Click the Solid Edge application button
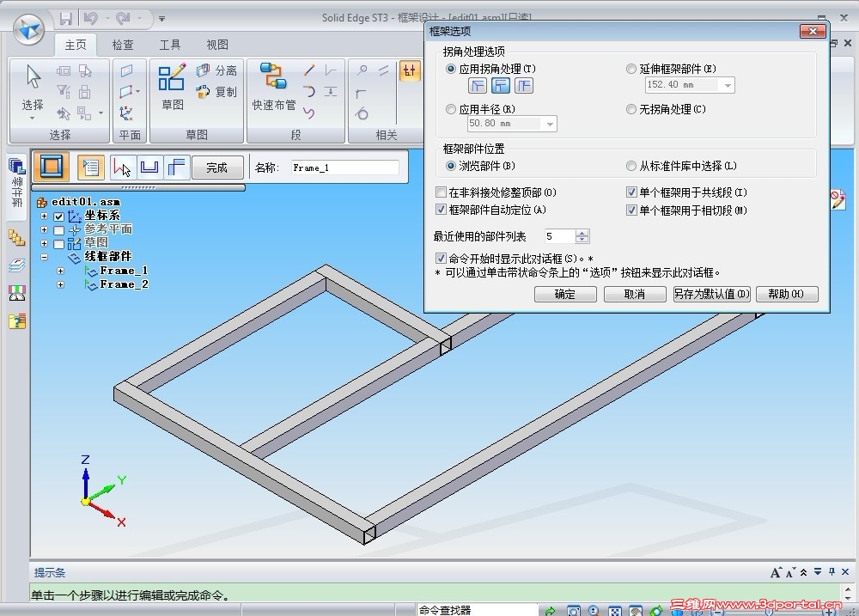This screenshot has height=616, width=859. [x=28, y=28]
